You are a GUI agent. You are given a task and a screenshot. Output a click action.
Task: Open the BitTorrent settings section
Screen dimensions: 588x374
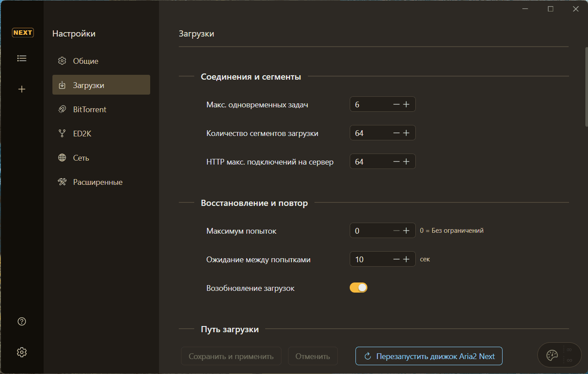point(101,110)
